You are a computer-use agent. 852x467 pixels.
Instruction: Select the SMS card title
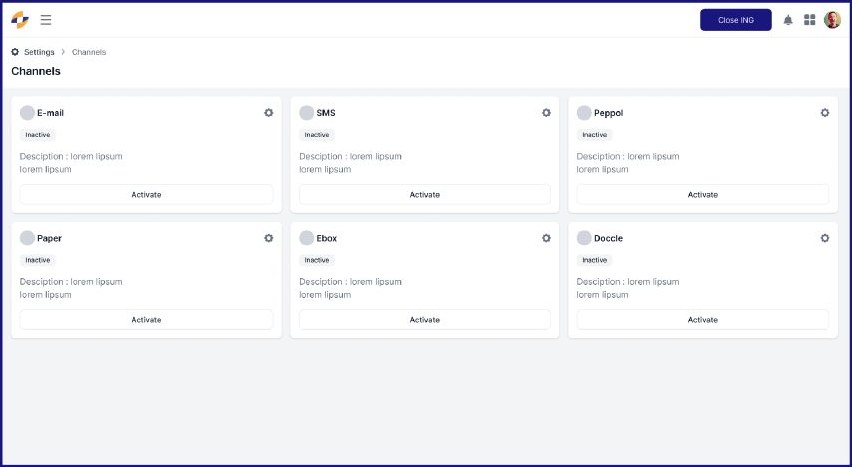[326, 113]
